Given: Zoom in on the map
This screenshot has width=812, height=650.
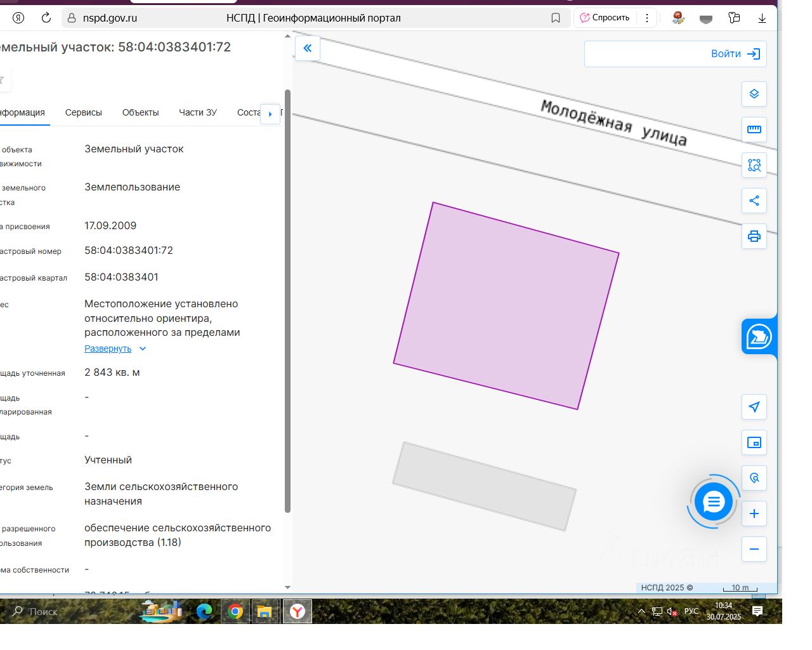Looking at the screenshot, I should click(754, 514).
